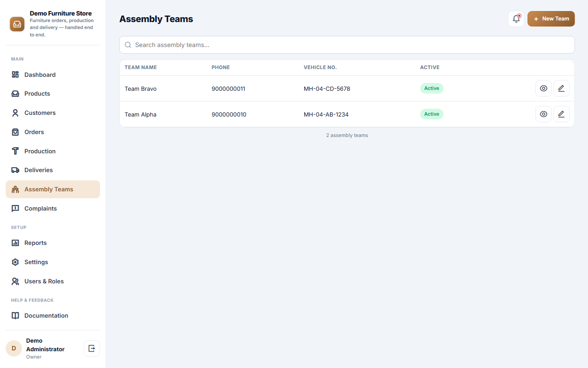The image size is (588, 368).
Task: Click the D user avatar
Action: pyautogui.click(x=14, y=348)
